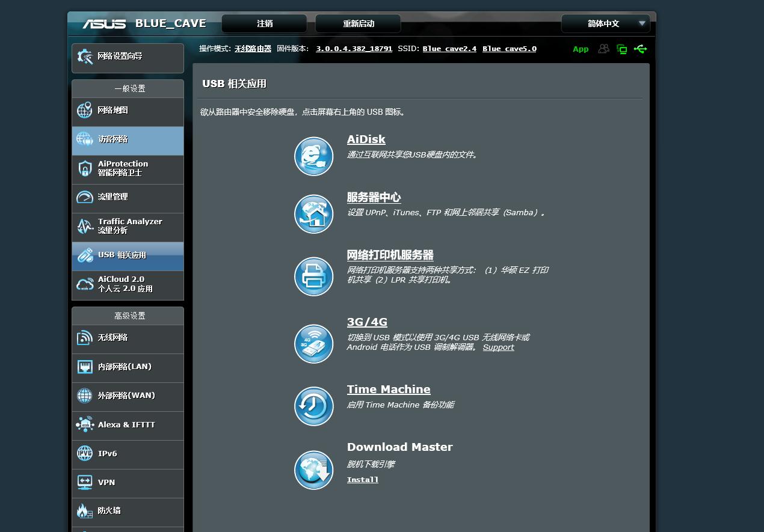Click the 内部网络(LAN) port icon
Screen dimensions: 764x532
(x=85, y=367)
